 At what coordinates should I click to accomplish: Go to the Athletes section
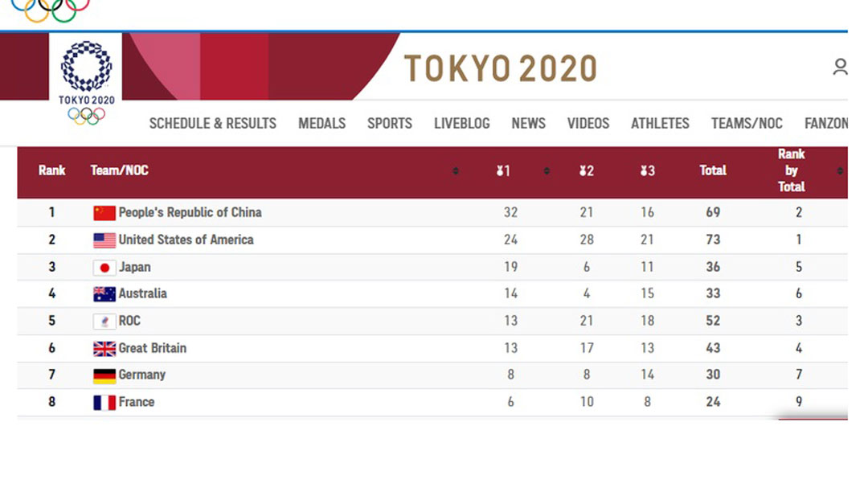coord(660,123)
